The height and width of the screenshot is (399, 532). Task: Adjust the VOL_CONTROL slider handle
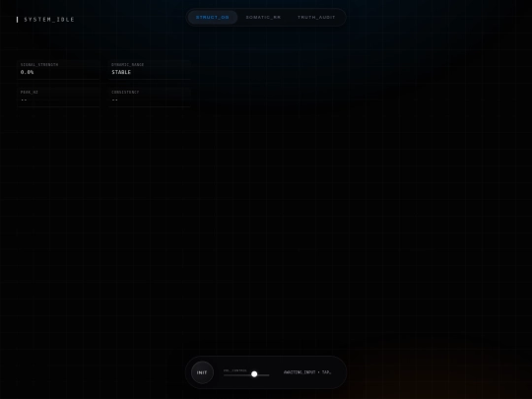point(254,374)
